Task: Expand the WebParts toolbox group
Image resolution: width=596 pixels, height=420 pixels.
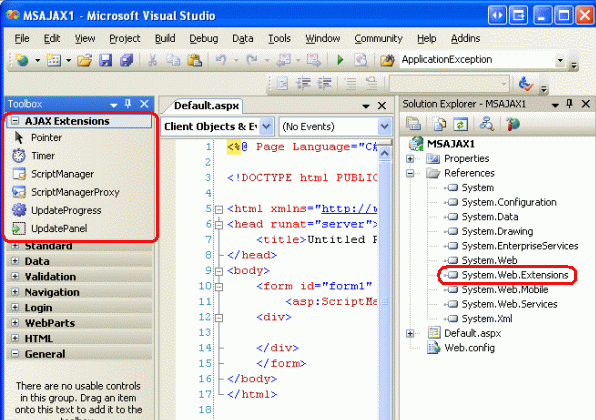Action: [x=15, y=323]
